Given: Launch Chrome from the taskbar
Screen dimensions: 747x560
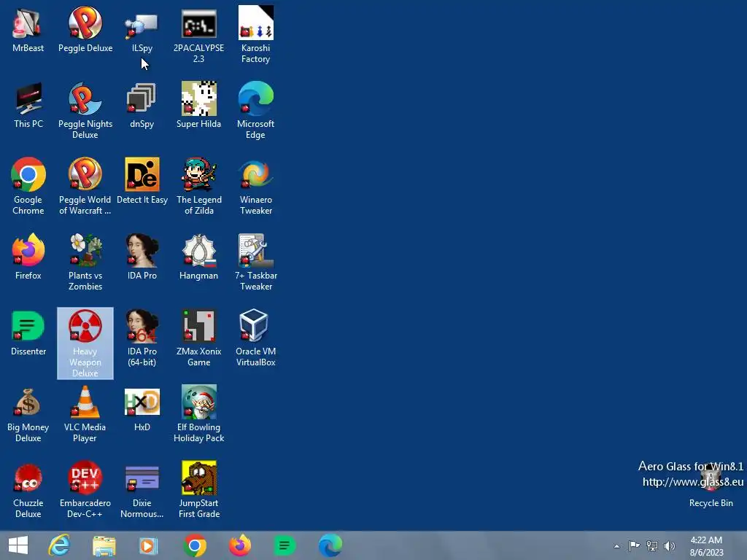Looking at the screenshot, I should point(194,545).
